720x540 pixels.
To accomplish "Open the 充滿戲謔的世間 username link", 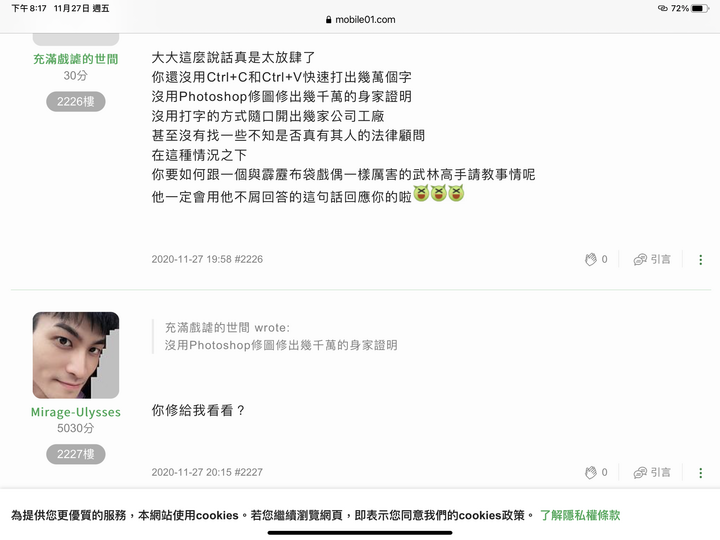I will (76, 59).
